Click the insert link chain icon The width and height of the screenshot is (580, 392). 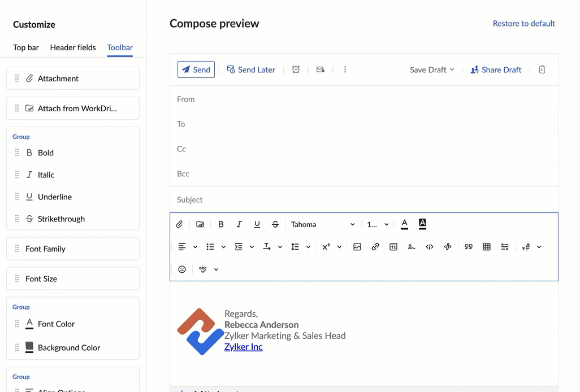[x=375, y=247]
